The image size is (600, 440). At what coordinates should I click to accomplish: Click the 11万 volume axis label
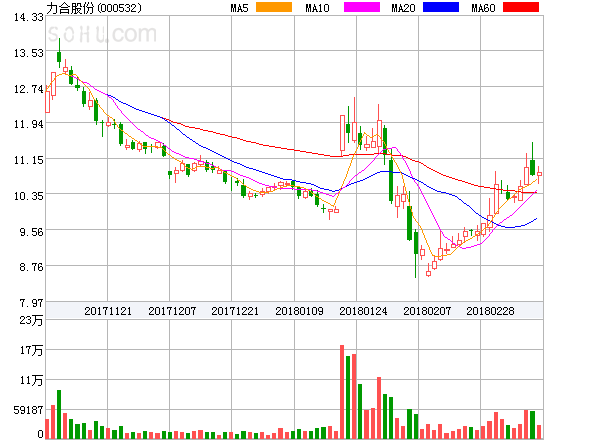(x=31, y=380)
